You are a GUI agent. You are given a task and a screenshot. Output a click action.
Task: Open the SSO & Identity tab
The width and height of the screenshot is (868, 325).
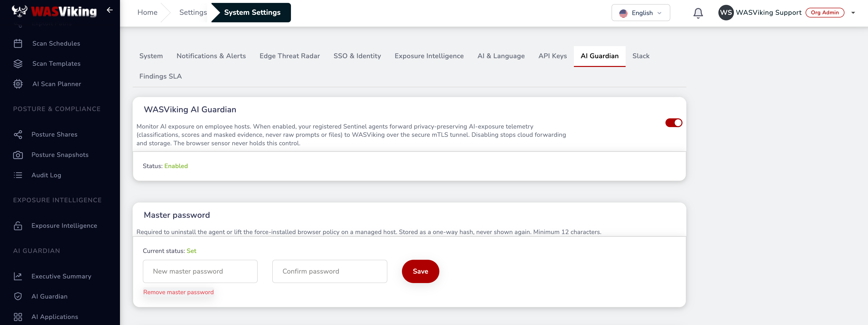coord(357,56)
